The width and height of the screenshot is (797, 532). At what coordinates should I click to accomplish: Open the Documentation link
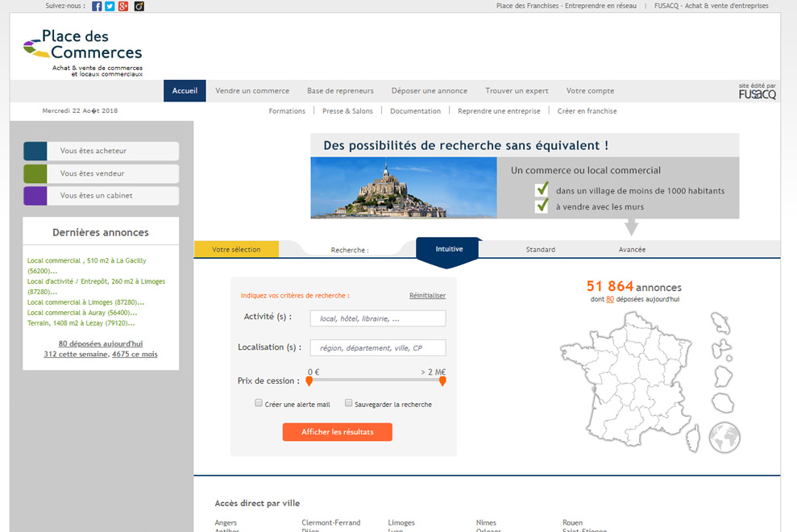(x=415, y=111)
